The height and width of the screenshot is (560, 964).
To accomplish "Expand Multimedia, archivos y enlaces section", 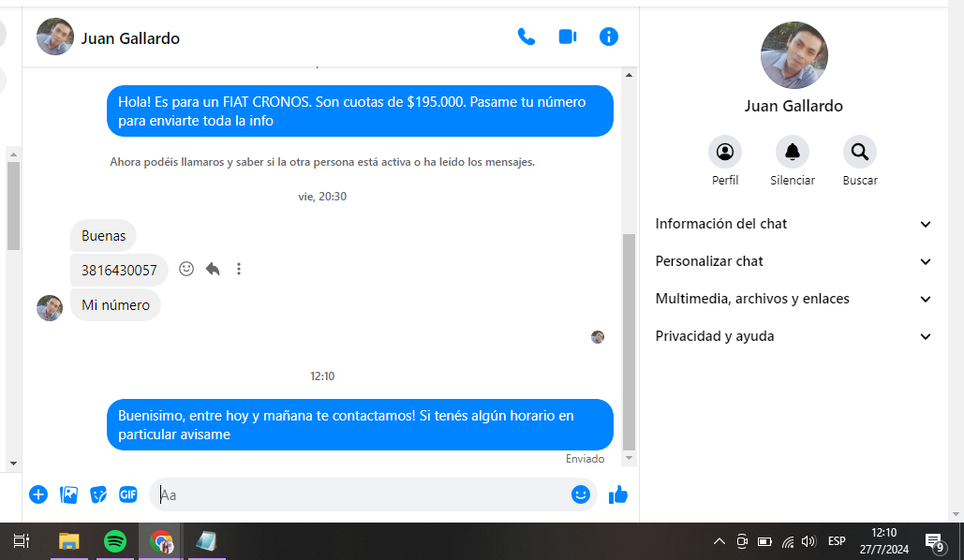I will (x=793, y=299).
